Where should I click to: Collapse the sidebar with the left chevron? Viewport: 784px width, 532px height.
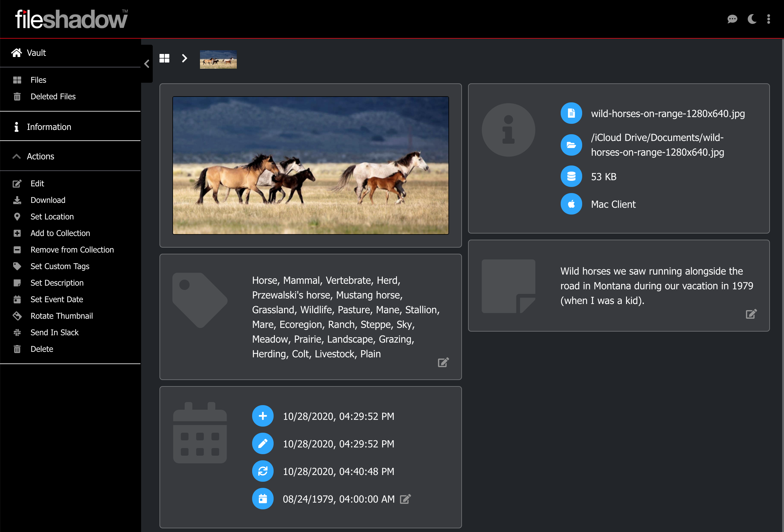(x=147, y=64)
